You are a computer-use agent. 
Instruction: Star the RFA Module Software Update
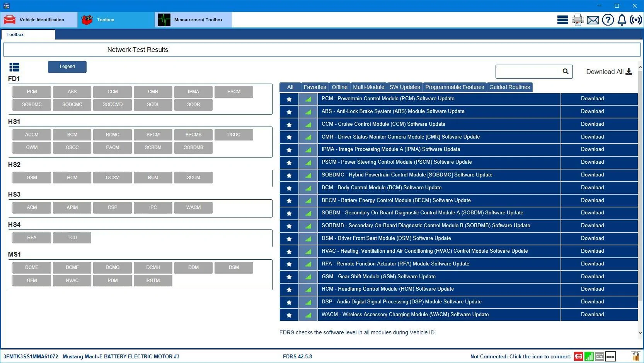click(289, 264)
